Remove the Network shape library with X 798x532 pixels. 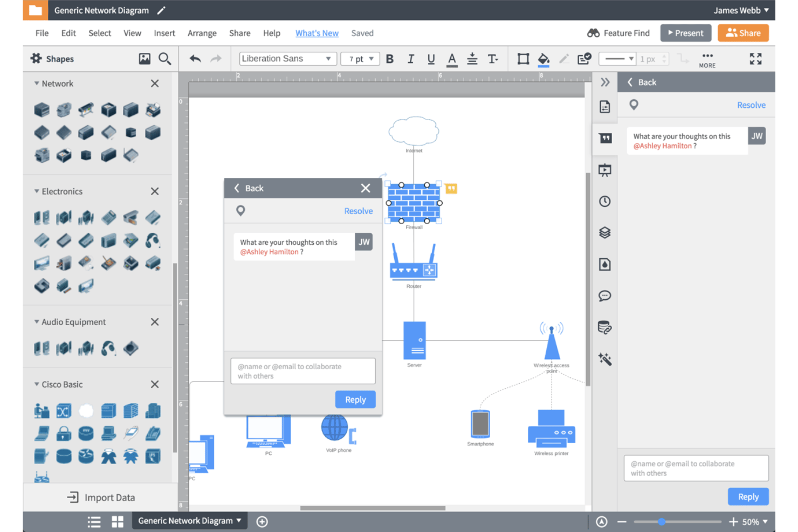tap(155, 84)
